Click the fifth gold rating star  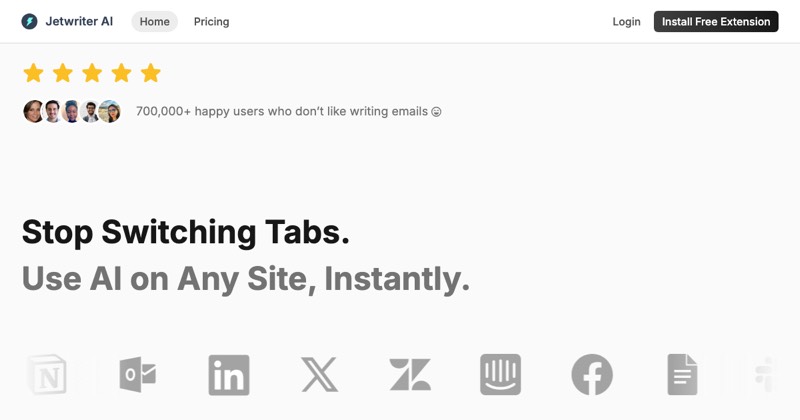click(151, 72)
